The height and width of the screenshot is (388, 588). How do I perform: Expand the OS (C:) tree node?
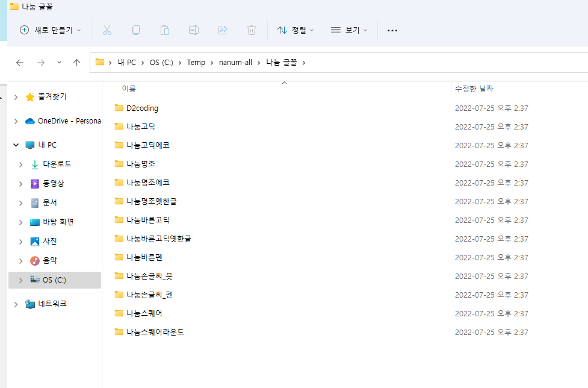coord(20,280)
